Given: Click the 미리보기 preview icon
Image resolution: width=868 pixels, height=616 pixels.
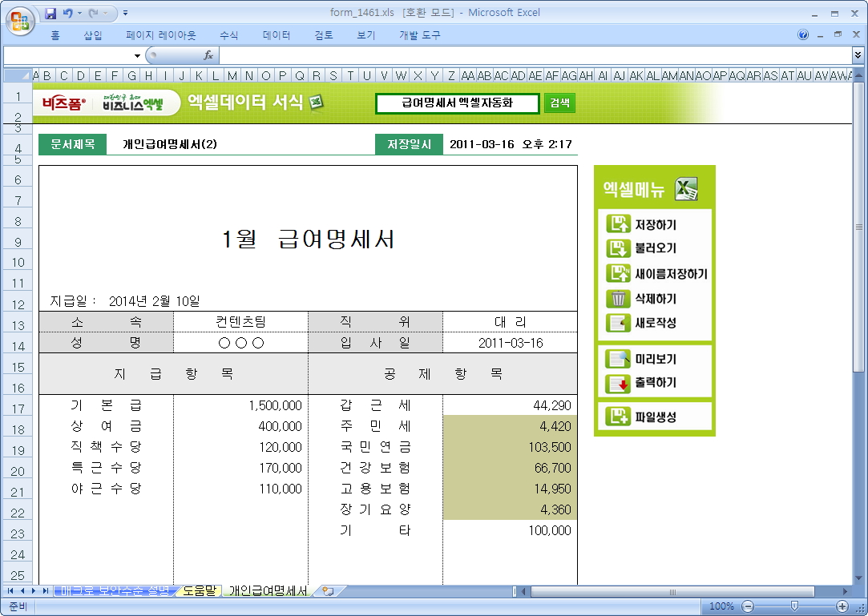Looking at the screenshot, I should click(x=618, y=359).
